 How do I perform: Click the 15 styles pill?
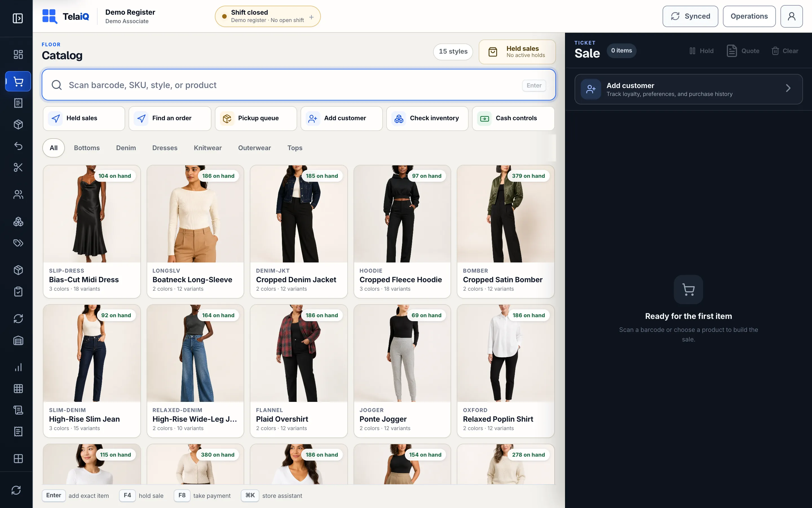click(x=453, y=51)
